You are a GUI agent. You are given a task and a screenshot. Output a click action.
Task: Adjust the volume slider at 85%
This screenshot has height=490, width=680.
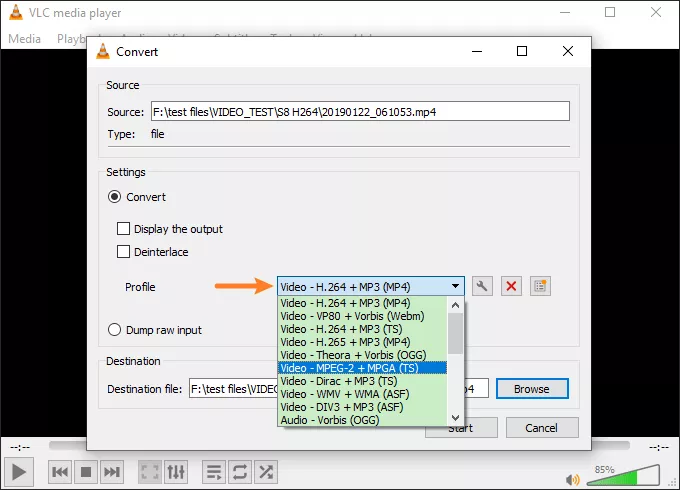[624, 476]
